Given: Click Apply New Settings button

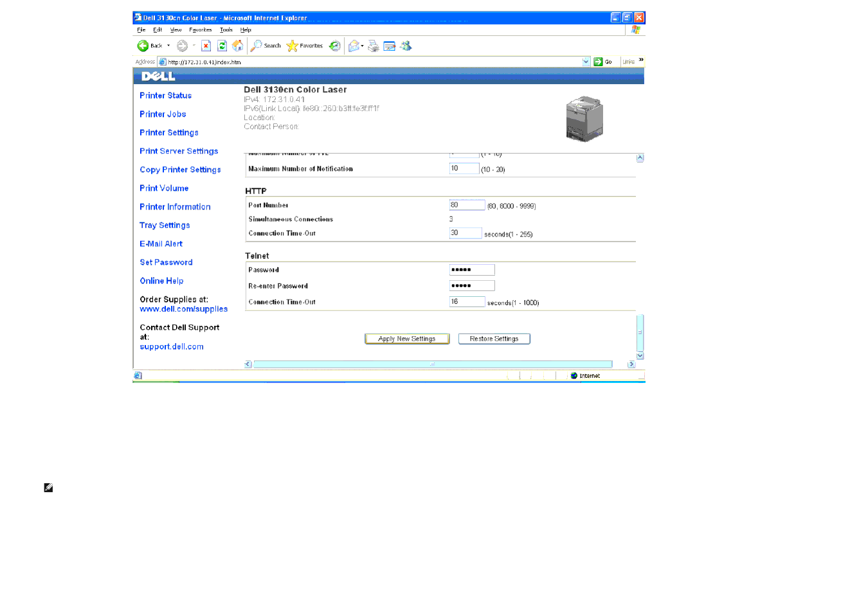Looking at the screenshot, I should pyautogui.click(x=407, y=339).
